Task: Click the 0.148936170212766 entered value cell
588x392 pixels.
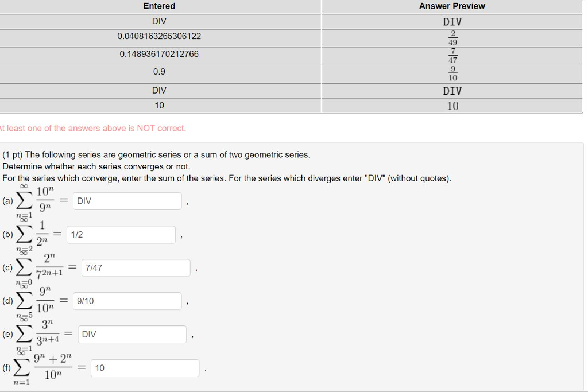Action: coord(159,55)
